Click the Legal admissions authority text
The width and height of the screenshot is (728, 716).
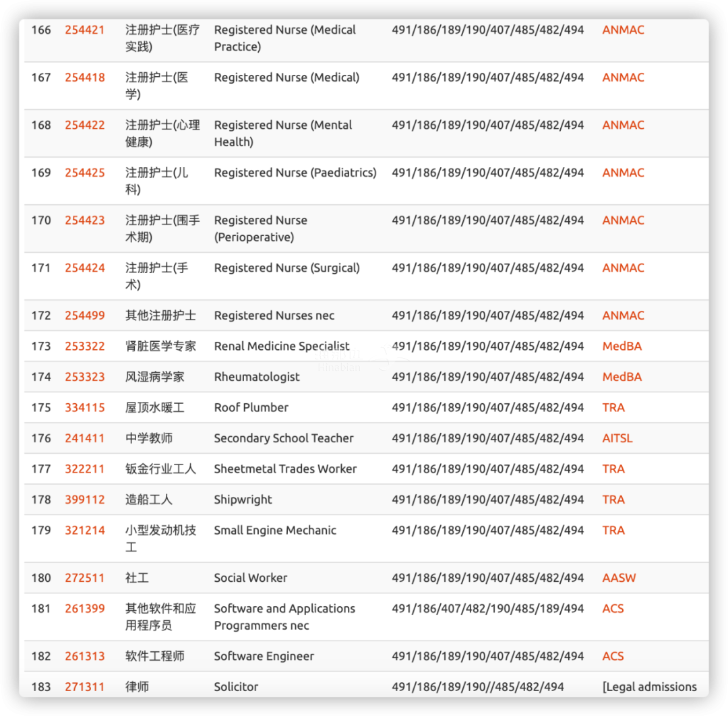coord(650,687)
